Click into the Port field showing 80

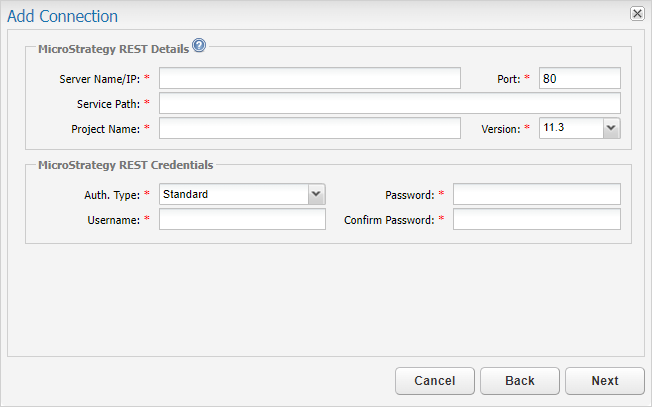pyautogui.click(x=580, y=78)
